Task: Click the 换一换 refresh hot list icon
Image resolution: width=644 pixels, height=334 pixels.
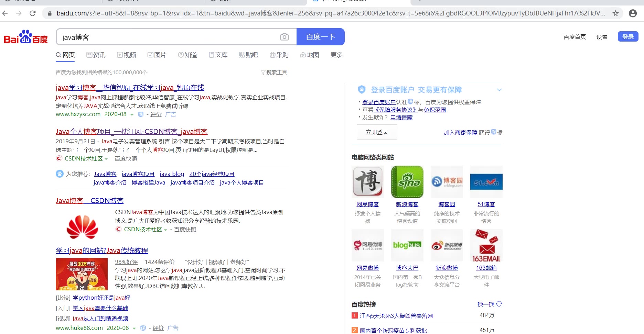Action: [499, 304]
